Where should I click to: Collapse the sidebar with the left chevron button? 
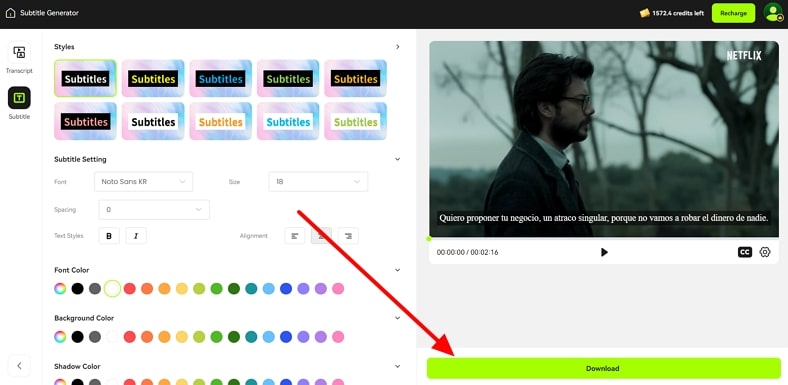pyautogui.click(x=19, y=365)
